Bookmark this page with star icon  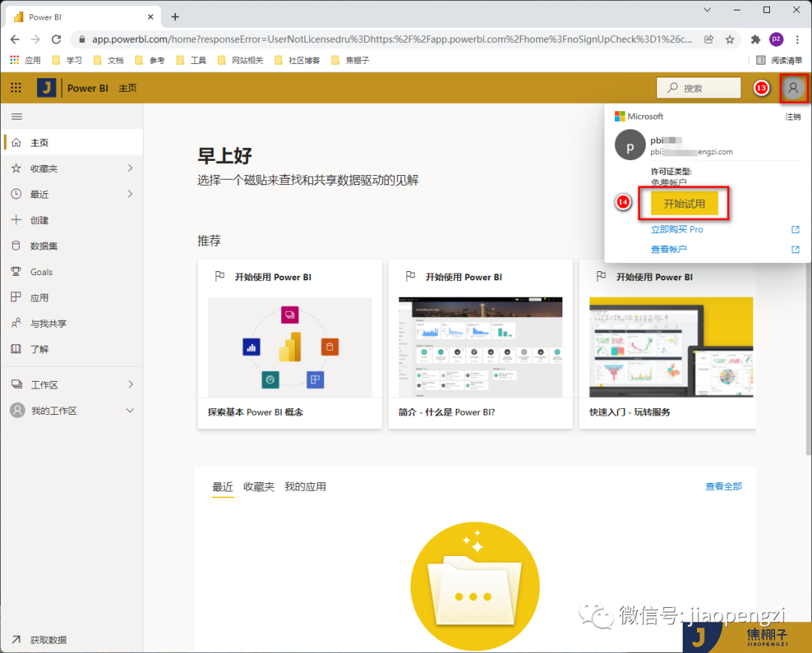pos(729,39)
